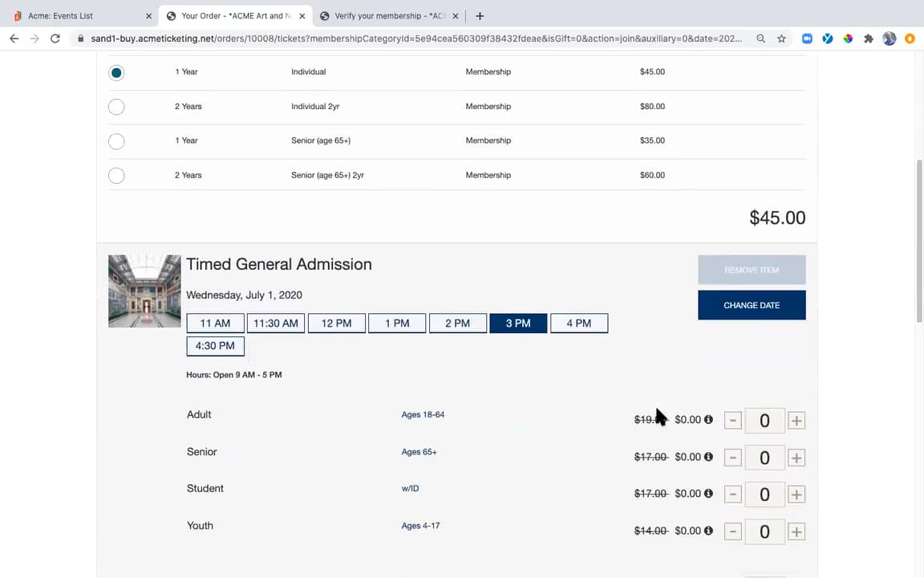Open the Chrome profile avatar
924x578 pixels.
coord(890,39)
